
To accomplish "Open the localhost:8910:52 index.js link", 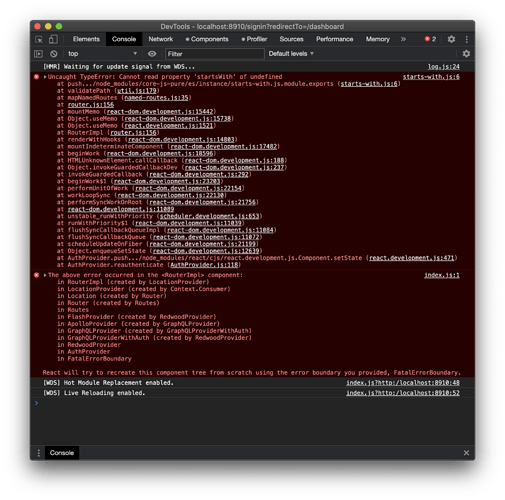I will pos(403,393).
